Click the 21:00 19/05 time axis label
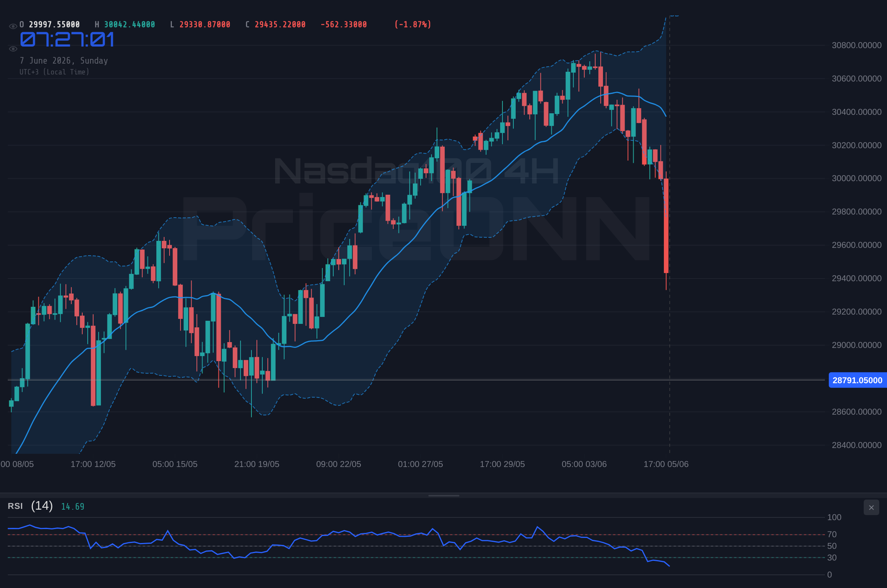The image size is (887, 588). click(257, 464)
